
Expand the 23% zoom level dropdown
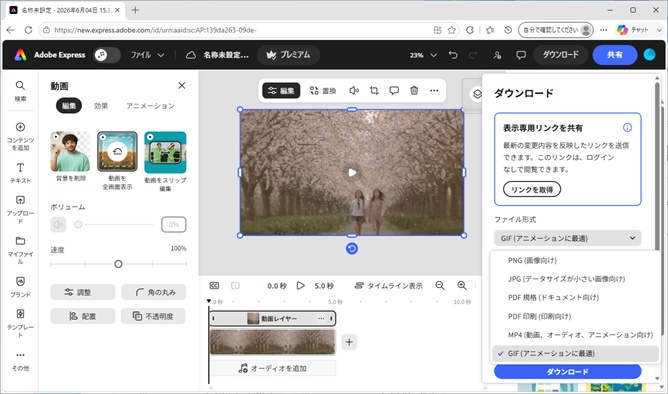423,55
